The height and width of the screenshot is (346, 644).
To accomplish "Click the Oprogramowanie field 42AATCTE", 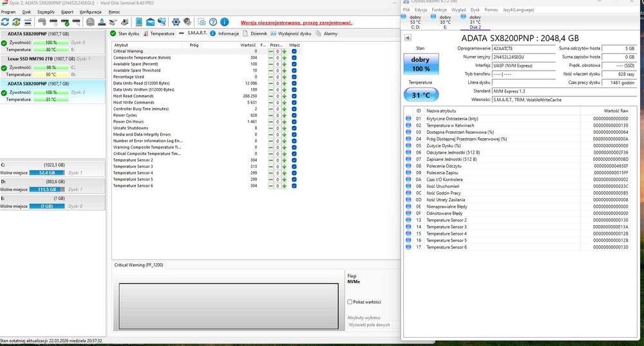I will click(523, 48).
